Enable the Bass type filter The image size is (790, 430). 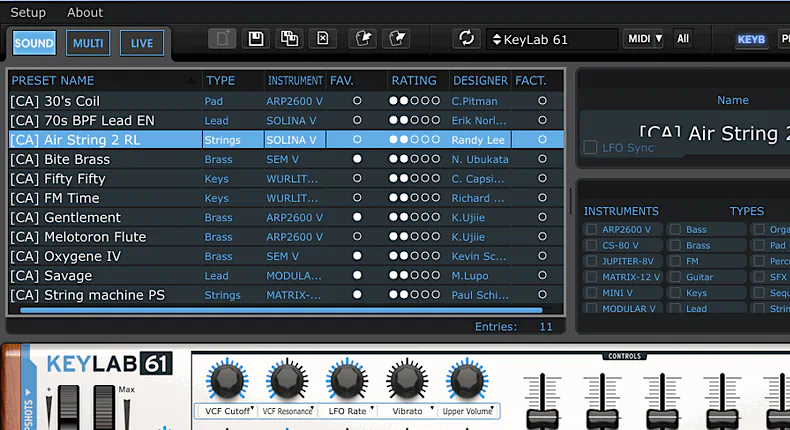coord(675,229)
